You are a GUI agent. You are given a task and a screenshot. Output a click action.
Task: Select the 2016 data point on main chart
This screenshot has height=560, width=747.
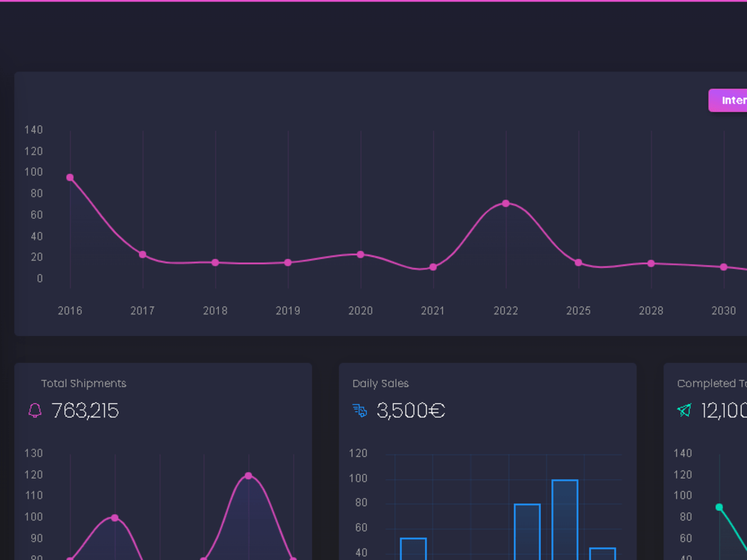(69, 178)
